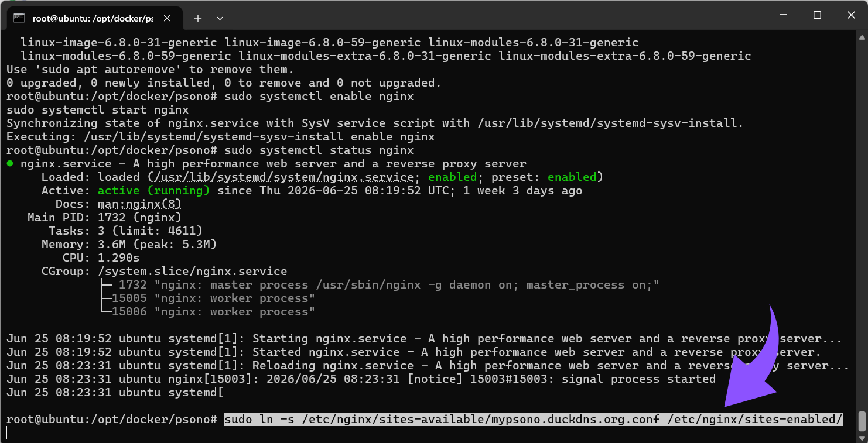Click the 'linux-modules-extra-6.8.0-59-generic' package text
Viewport: 868px width, 443px height.
(625, 56)
